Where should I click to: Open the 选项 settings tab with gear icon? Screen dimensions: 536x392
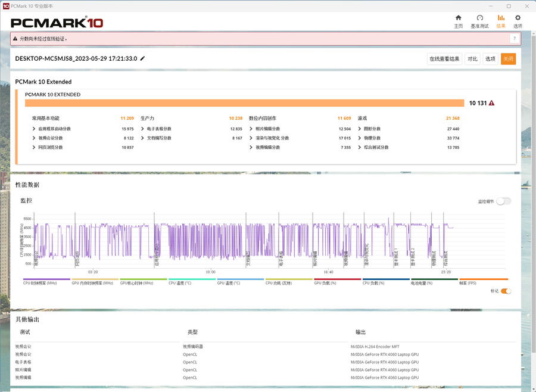point(518,21)
